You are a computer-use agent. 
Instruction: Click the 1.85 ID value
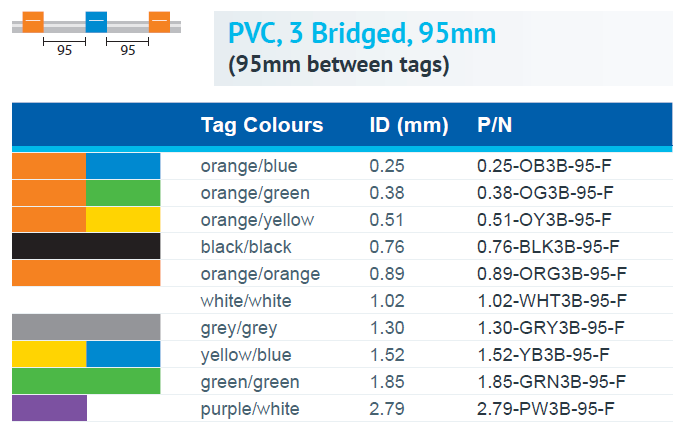(x=387, y=382)
